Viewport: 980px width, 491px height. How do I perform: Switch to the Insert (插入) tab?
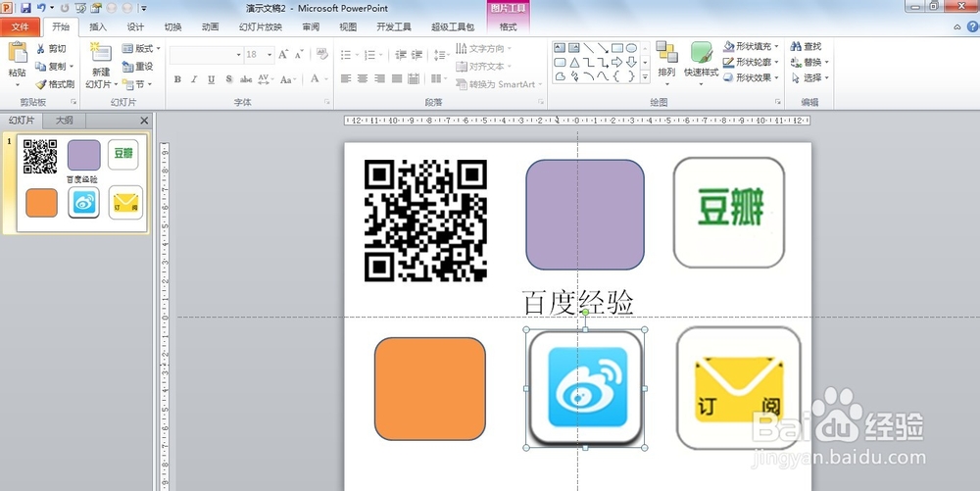tap(98, 26)
